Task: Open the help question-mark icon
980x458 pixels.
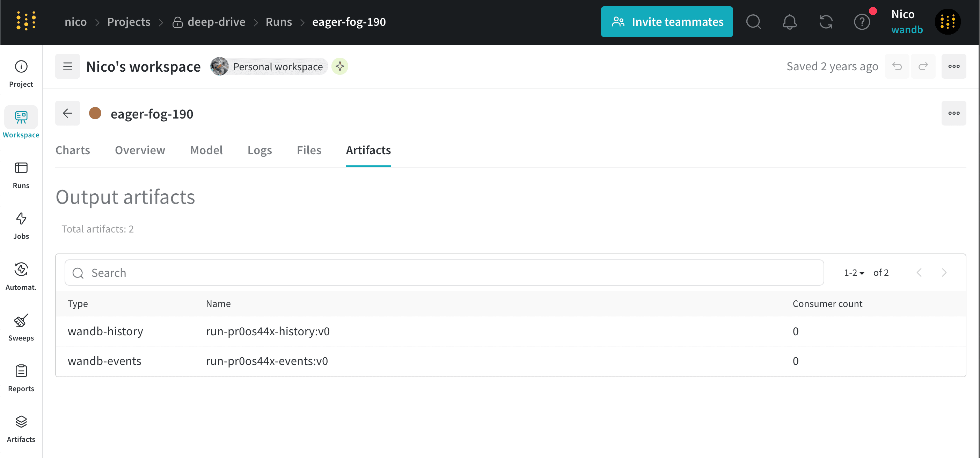Action: tap(862, 22)
